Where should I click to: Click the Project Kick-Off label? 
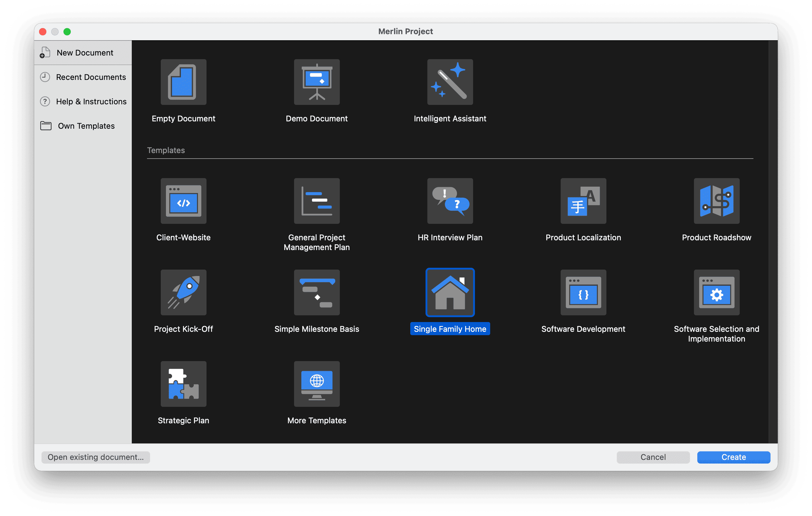tap(183, 329)
